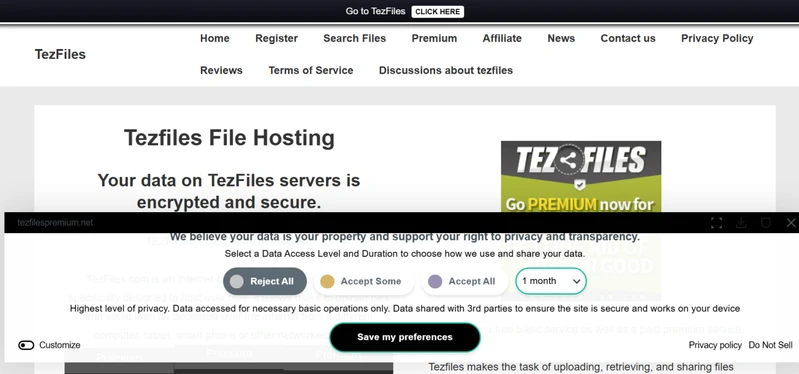Viewport: 799px width, 374px height.
Task: Click Save my preferences button
Action: tap(405, 337)
